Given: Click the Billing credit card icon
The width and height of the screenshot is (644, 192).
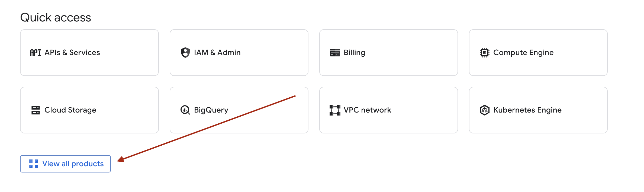Looking at the screenshot, I should pyautogui.click(x=335, y=53).
